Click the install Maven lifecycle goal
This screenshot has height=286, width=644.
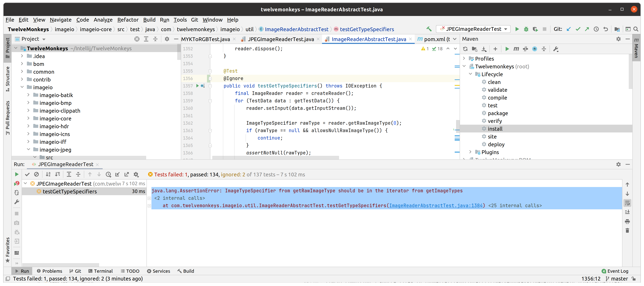tap(495, 129)
